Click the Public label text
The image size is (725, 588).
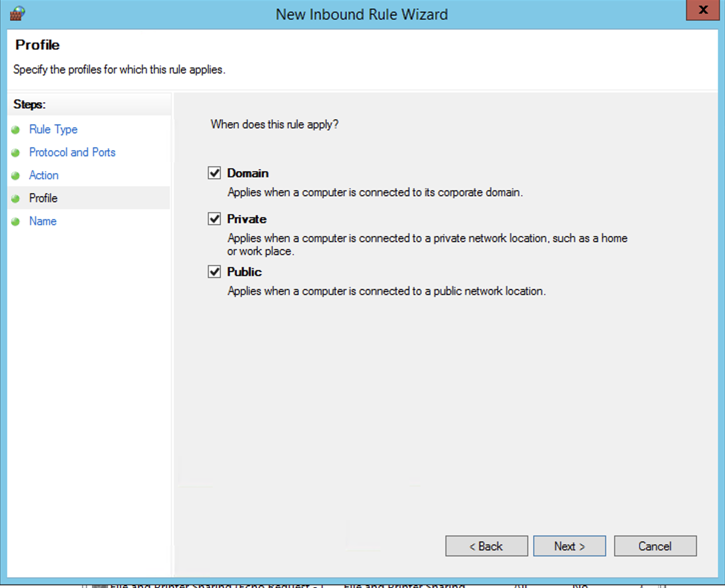(244, 272)
